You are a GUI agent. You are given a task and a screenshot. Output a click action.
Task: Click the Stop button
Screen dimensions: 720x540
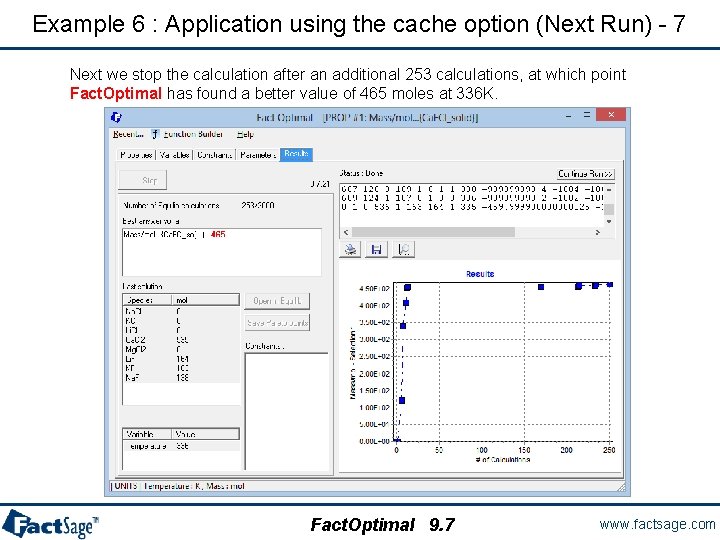pyautogui.click(x=143, y=180)
